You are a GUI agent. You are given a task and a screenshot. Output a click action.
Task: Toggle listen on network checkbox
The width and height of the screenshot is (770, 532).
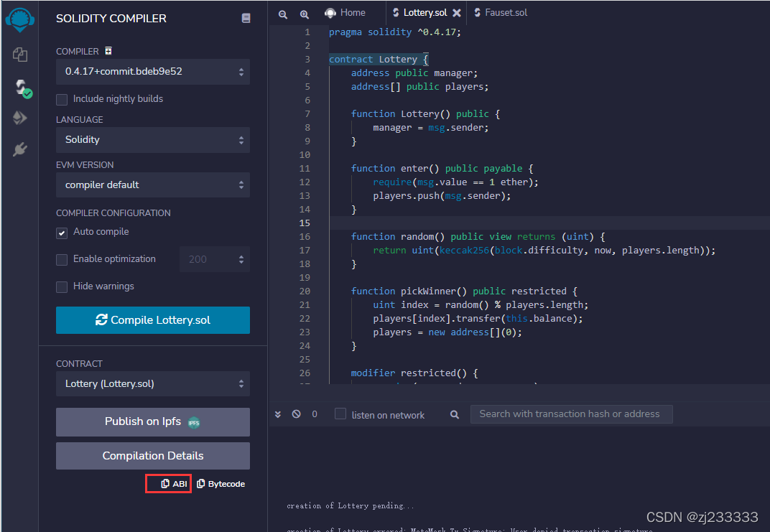click(x=340, y=414)
